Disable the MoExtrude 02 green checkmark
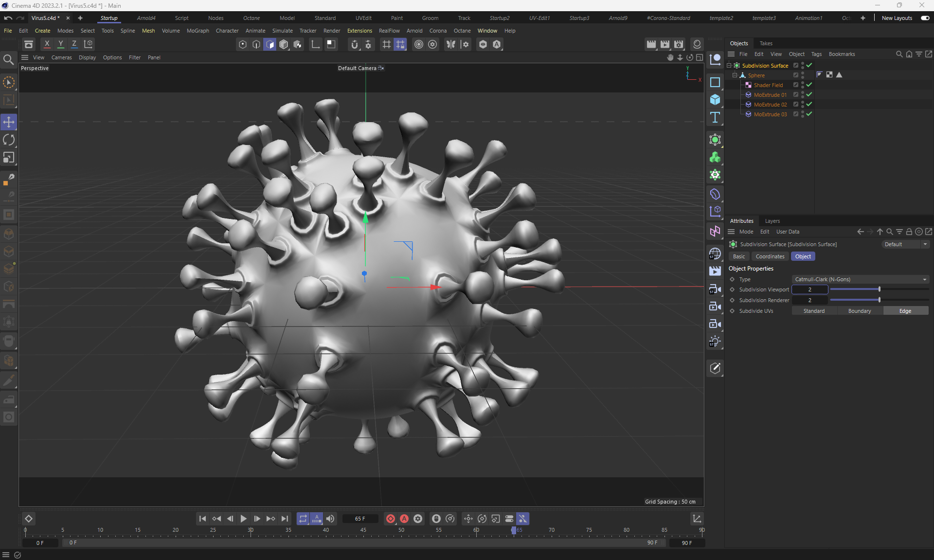The width and height of the screenshot is (934, 560). click(x=809, y=105)
